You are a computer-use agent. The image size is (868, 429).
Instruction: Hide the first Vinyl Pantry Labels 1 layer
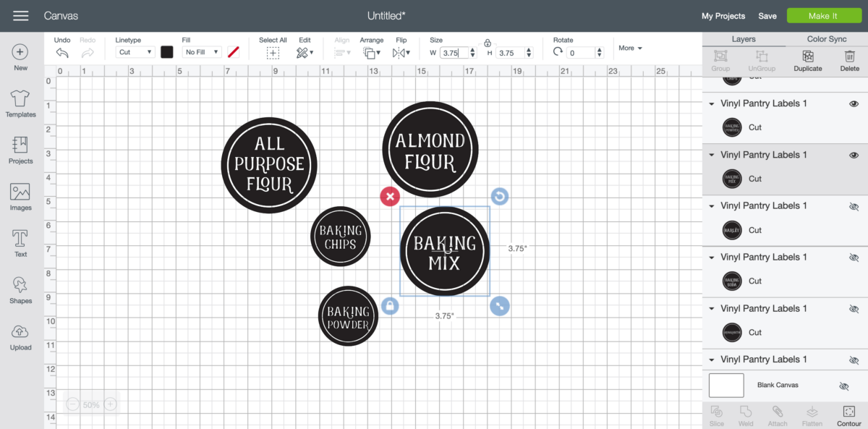click(x=854, y=103)
